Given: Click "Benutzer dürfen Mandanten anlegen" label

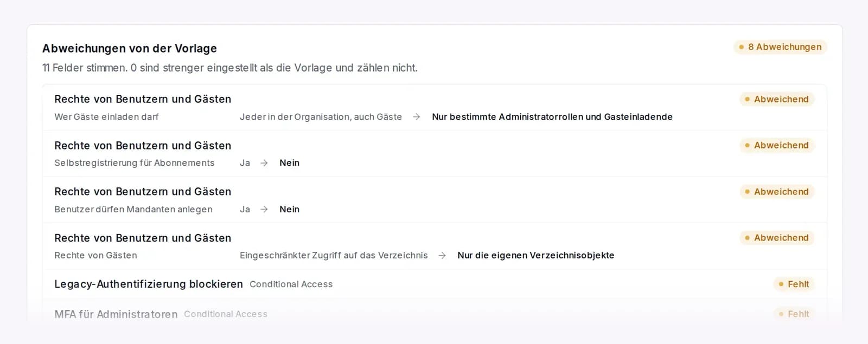Looking at the screenshot, I should click(133, 209).
